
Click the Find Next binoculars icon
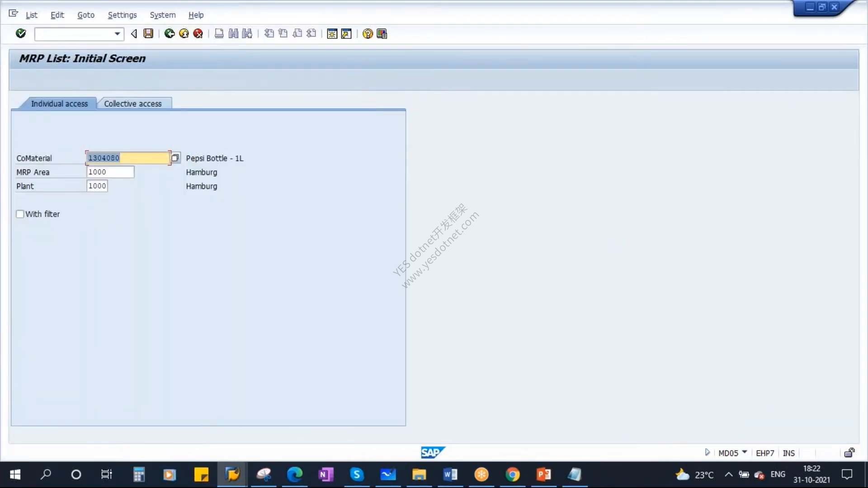pos(247,33)
